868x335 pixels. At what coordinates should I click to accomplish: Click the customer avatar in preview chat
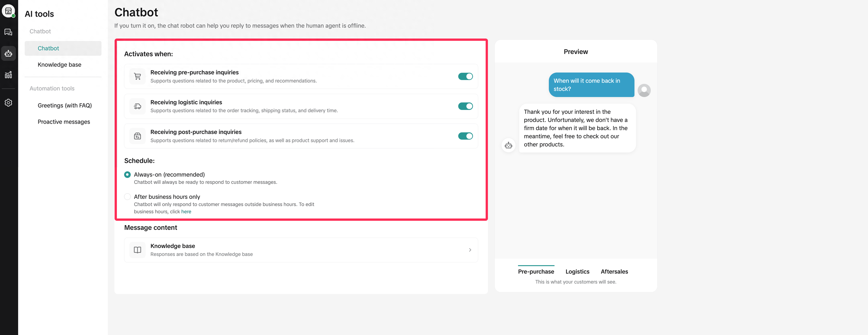[x=644, y=90]
